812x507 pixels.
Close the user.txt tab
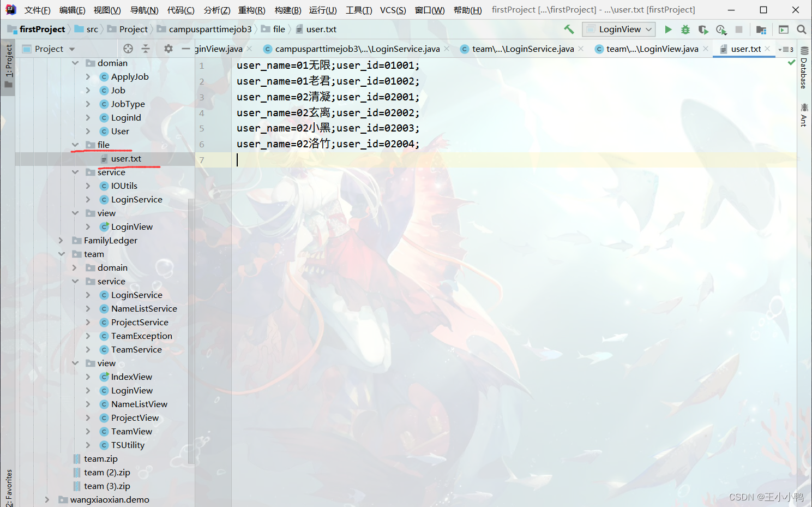pos(768,49)
